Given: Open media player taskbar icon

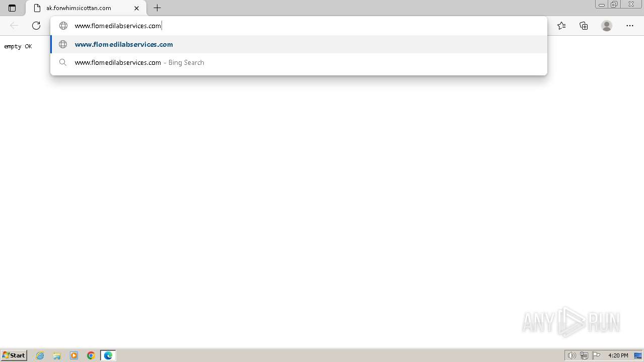Looking at the screenshot, I should [74, 355].
